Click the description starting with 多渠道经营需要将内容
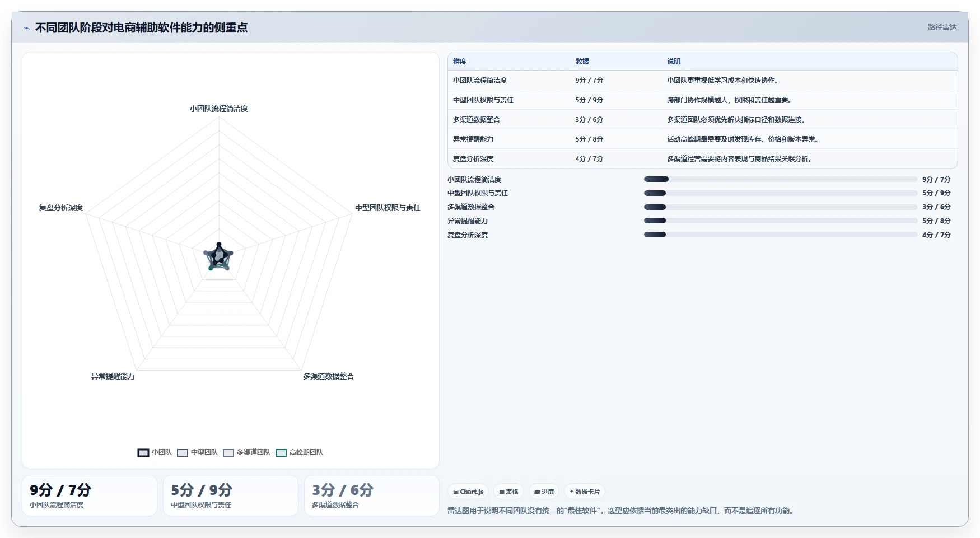980x538 pixels. (739, 159)
